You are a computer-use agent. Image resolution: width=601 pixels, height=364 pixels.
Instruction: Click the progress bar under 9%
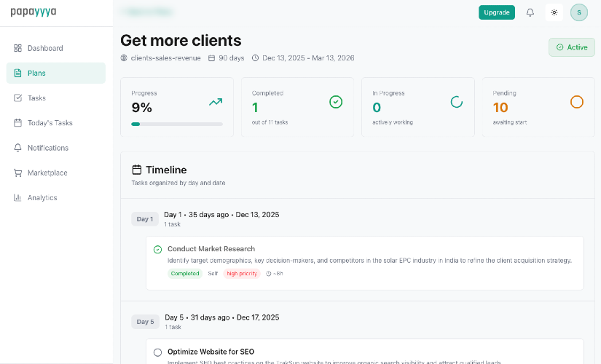tap(177, 124)
